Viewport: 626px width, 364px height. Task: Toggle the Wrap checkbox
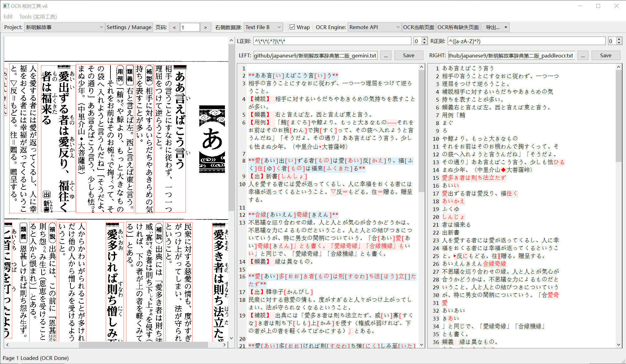pos(292,28)
